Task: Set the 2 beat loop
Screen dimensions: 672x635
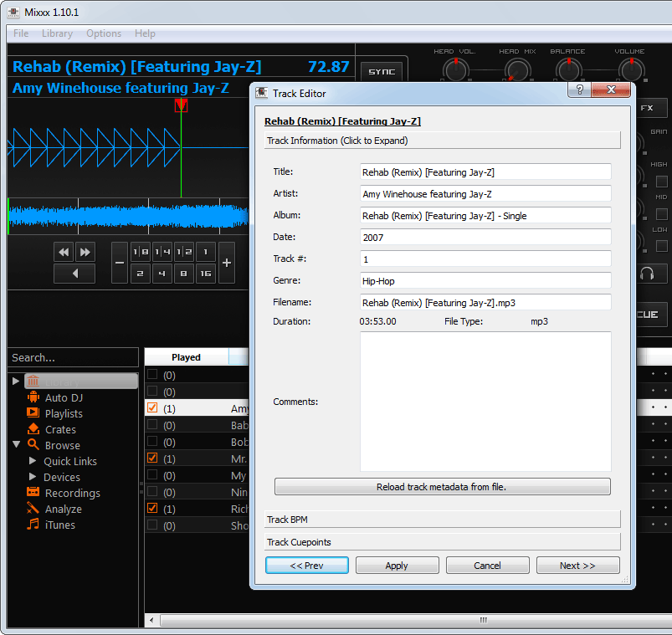Action: point(141,274)
